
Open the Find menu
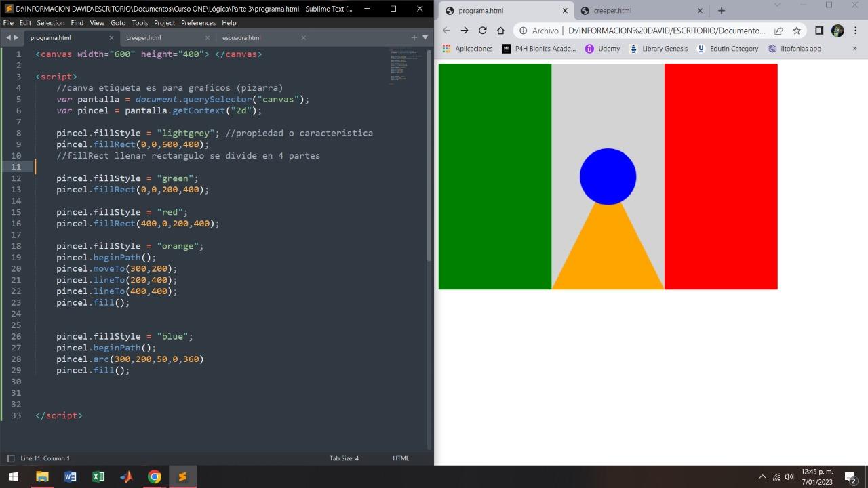pyautogui.click(x=77, y=22)
